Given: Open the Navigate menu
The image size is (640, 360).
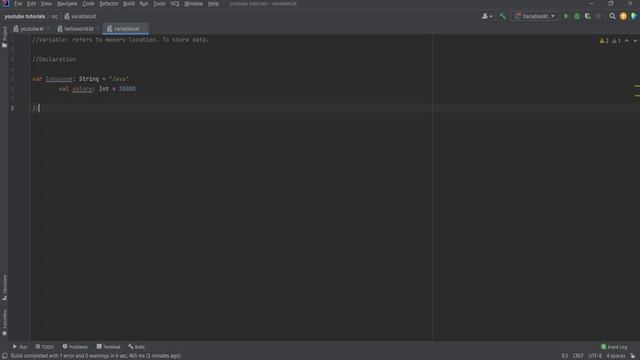Looking at the screenshot, I should click(67, 4).
